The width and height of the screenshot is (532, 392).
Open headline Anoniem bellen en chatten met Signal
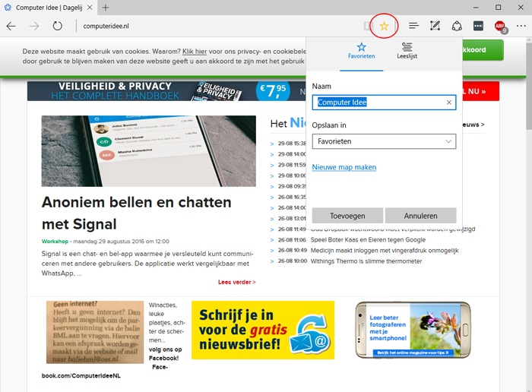(x=136, y=213)
